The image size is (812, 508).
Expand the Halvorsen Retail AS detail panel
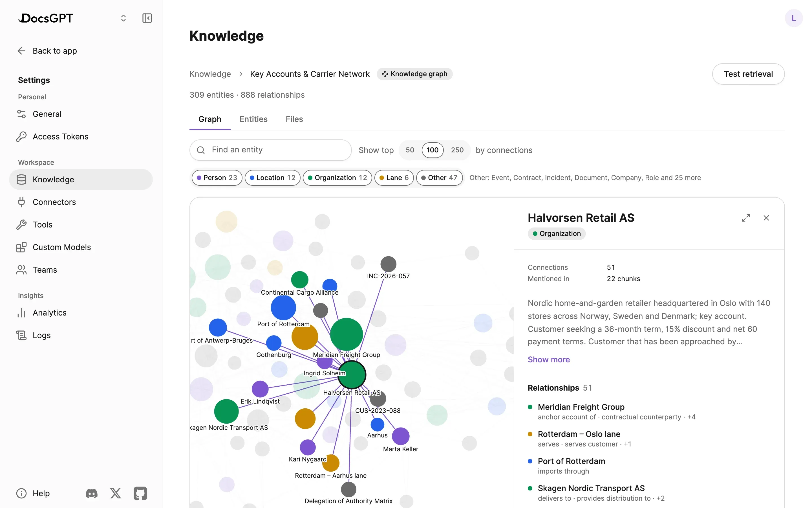pos(746,218)
